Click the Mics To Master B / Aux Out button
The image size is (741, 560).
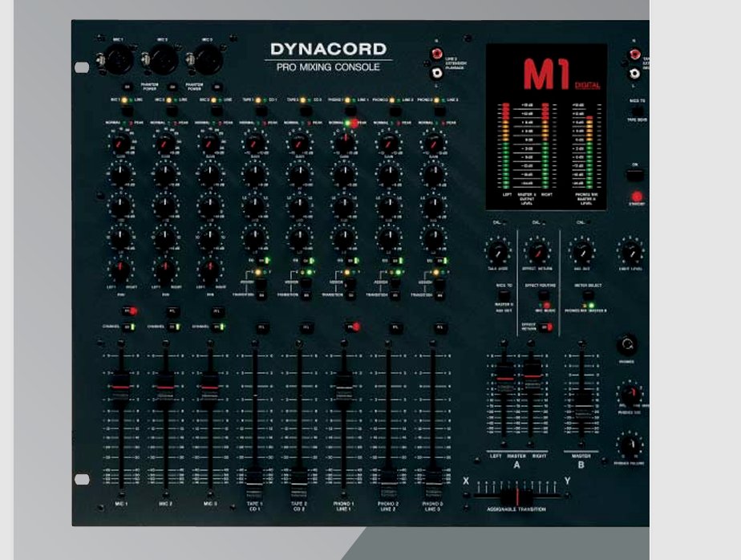click(504, 295)
